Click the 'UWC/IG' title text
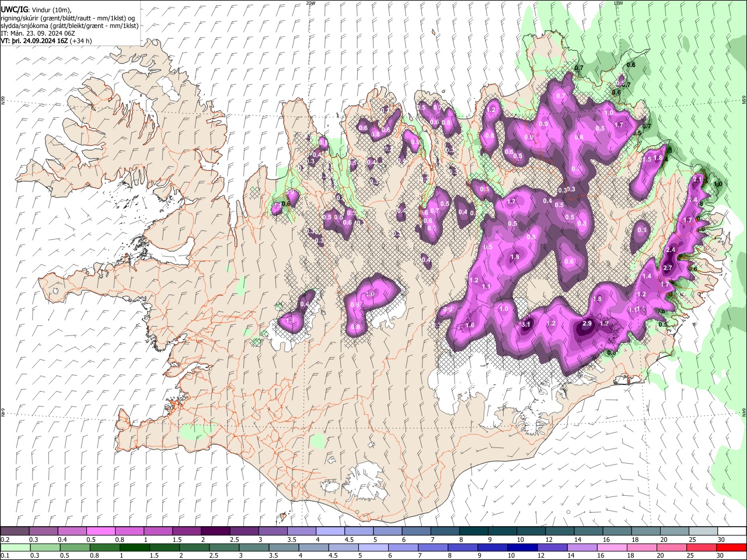The width and height of the screenshot is (747, 560). [14, 10]
